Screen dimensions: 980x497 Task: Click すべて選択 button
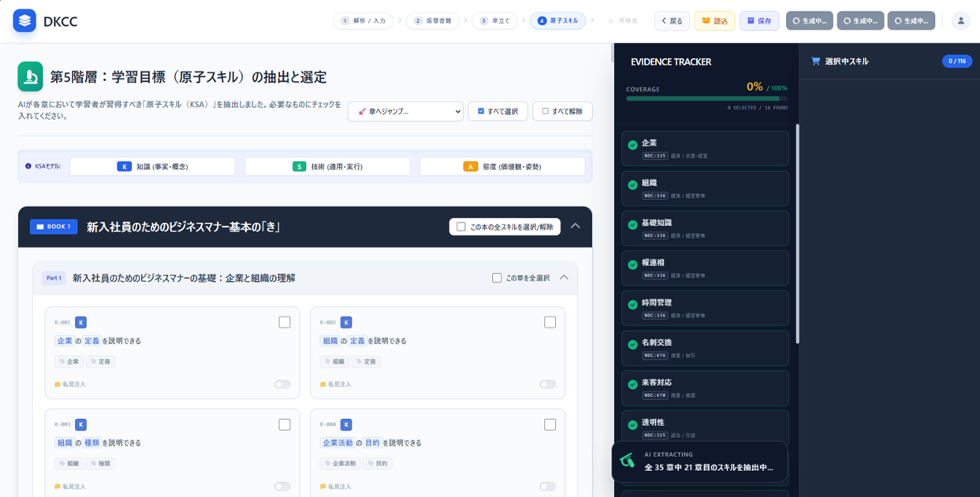click(x=497, y=111)
